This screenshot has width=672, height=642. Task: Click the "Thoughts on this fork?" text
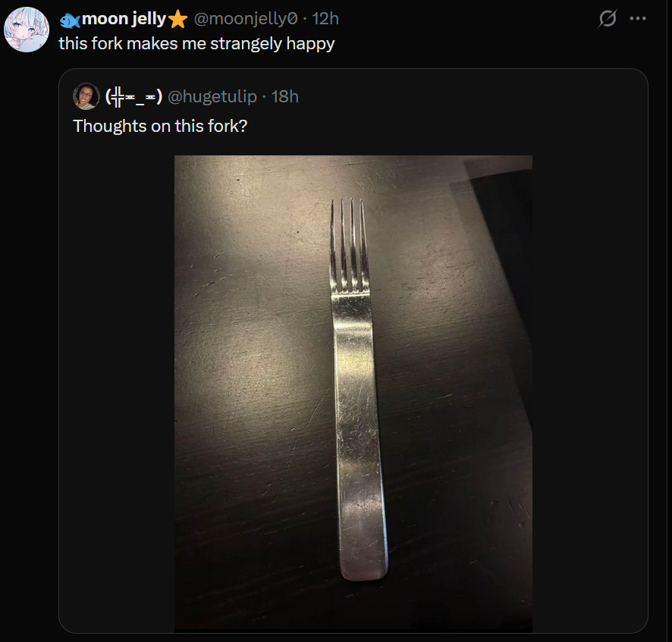[x=160, y=125]
